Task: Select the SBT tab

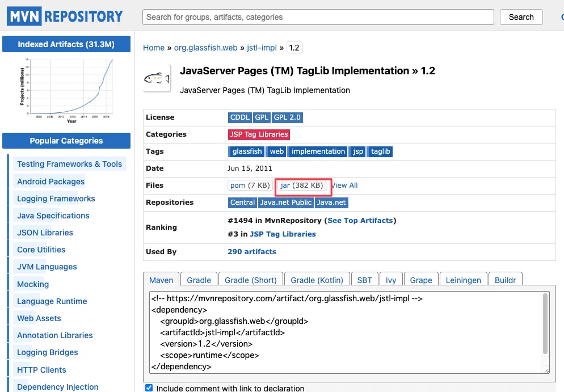Action: [364, 280]
